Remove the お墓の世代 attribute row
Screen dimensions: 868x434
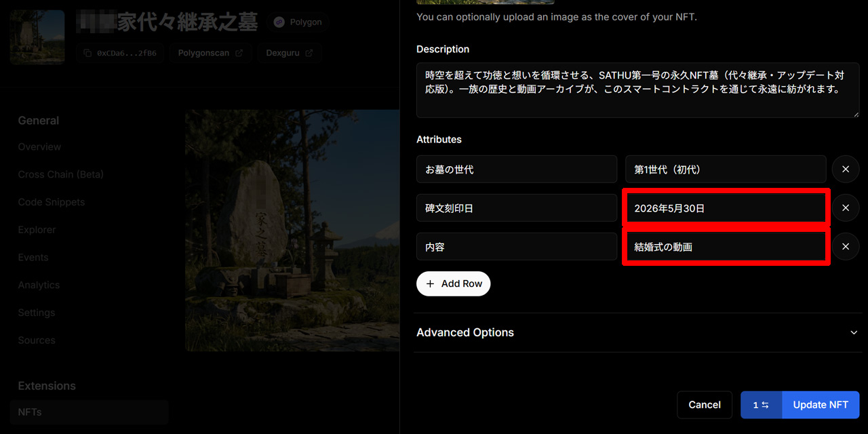[846, 170]
